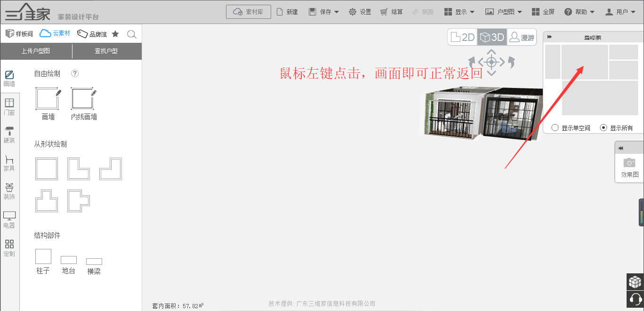
Task: Select the 画墙 free-draw wall tool
Action: [48, 99]
